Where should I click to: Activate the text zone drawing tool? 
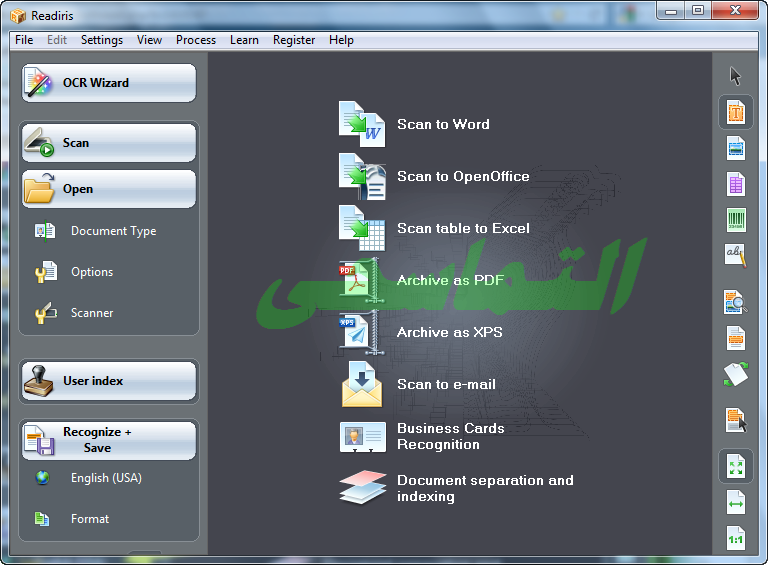[x=736, y=112]
